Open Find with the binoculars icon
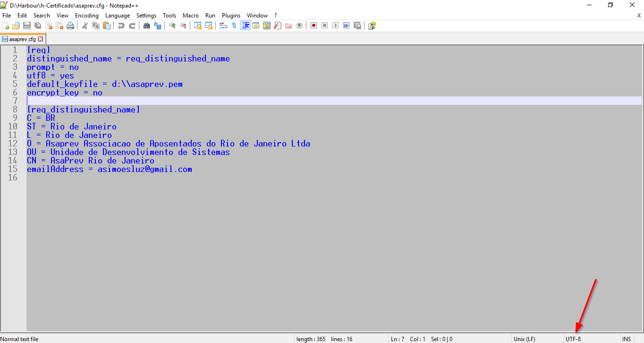This screenshot has width=644, height=343. point(147,26)
